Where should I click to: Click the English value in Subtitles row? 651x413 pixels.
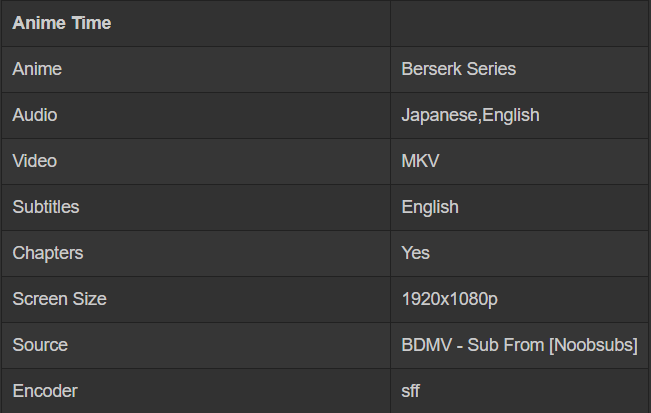430,207
